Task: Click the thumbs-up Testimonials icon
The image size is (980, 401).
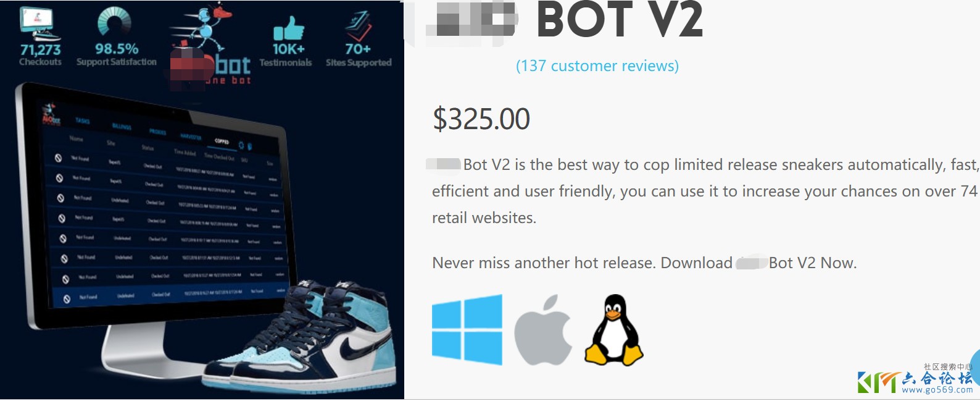Action: click(289, 28)
